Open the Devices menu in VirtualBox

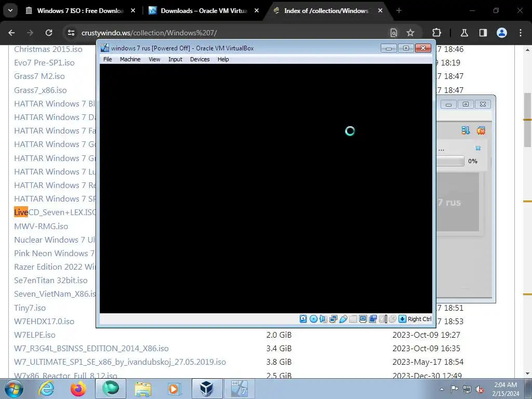pos(200,59)
